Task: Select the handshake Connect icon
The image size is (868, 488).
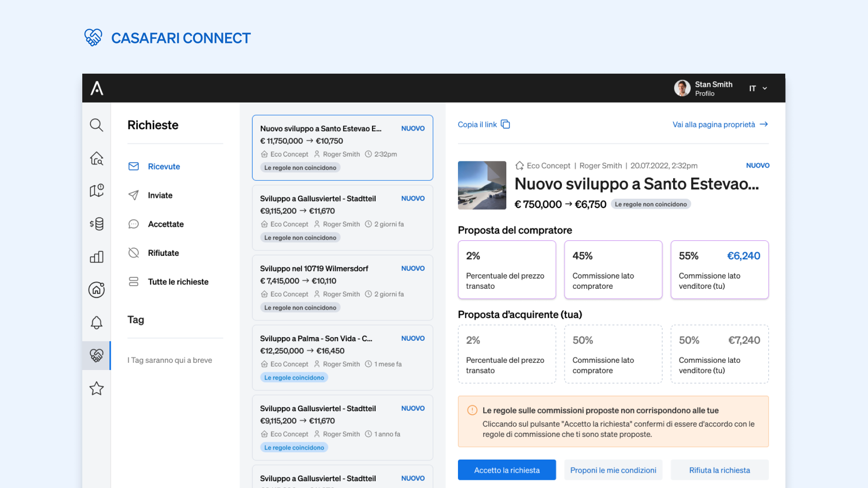Action: (x=96, y=356)
